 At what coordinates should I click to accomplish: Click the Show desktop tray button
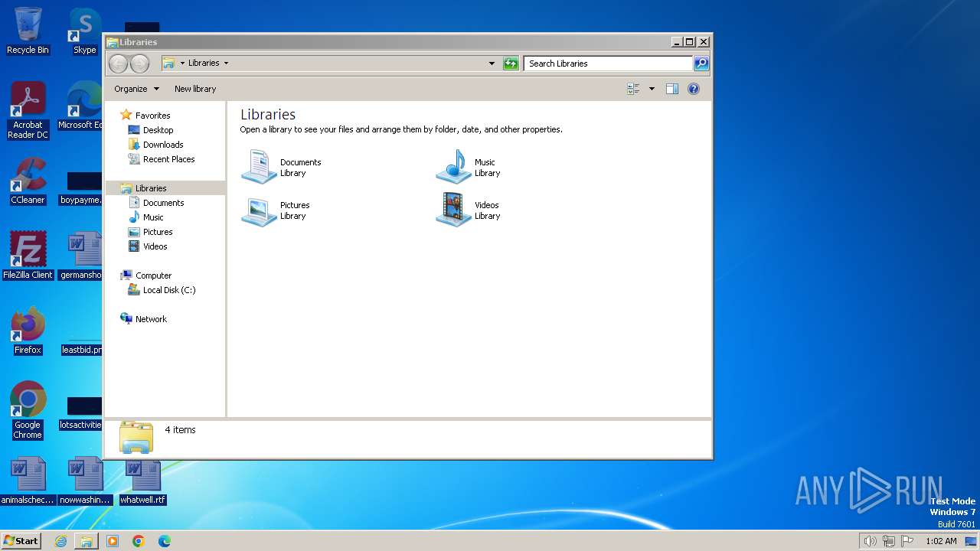click(x=971, y=541)
